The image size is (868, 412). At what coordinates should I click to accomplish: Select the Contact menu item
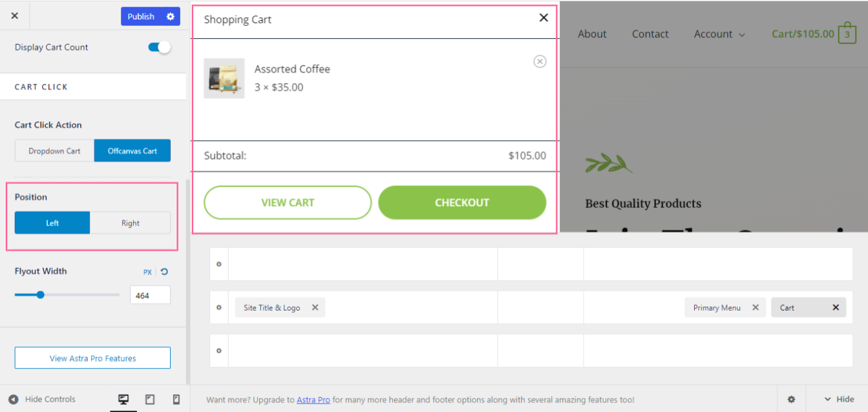tap(650, 34)
